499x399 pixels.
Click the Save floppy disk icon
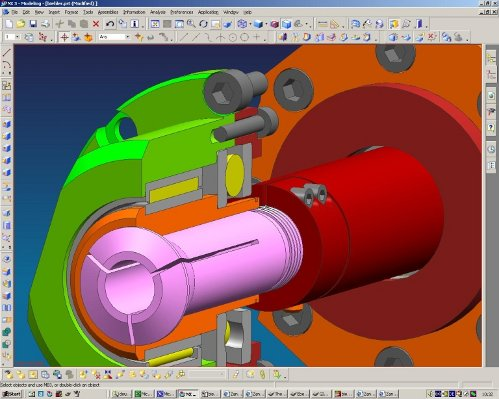(33, 24)
